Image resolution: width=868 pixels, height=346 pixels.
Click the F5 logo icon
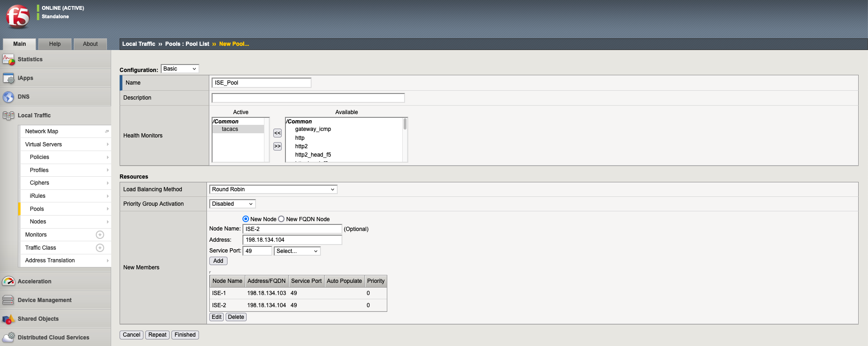18,17
